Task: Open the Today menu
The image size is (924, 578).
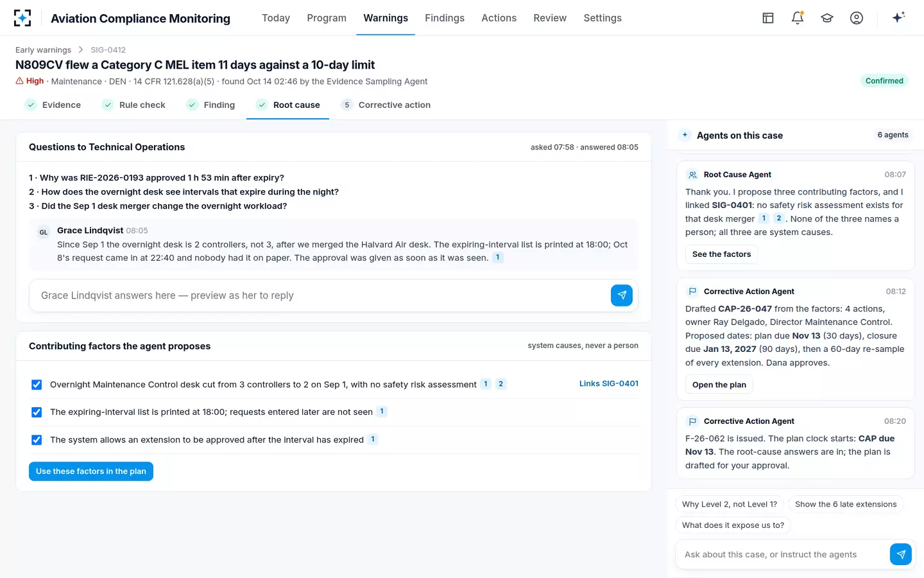Action: tap(276, 18)
